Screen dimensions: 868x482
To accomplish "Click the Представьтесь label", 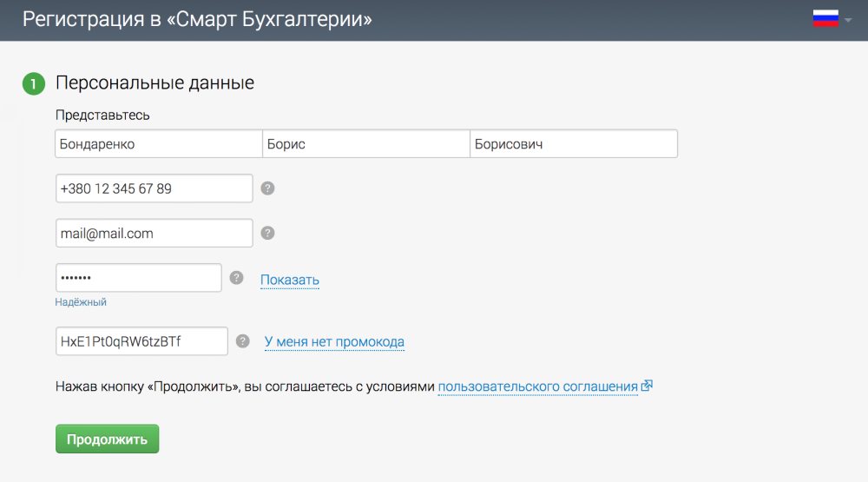I will click(x=102, y=116).
